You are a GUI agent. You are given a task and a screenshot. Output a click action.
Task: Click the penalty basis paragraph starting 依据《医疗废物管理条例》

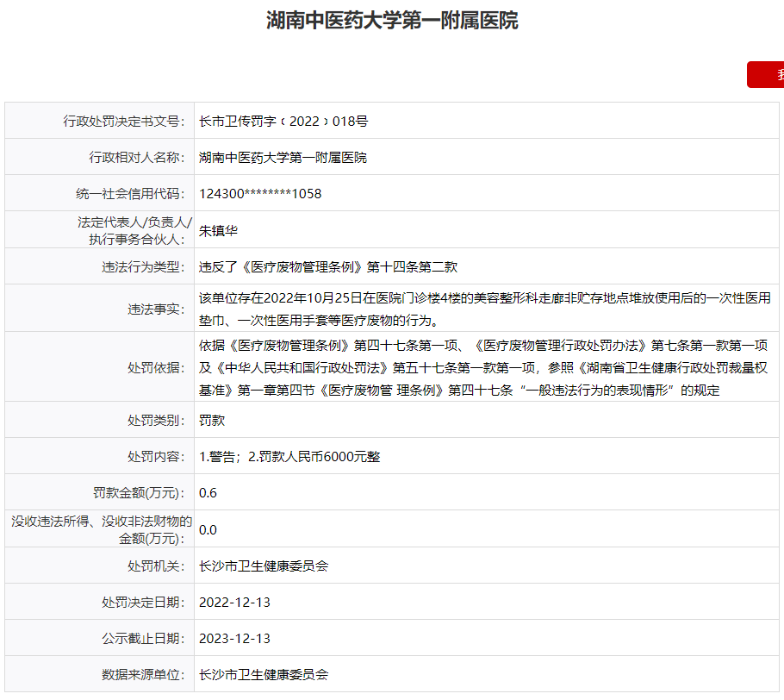pyautogui.click(x=483, y=368)
